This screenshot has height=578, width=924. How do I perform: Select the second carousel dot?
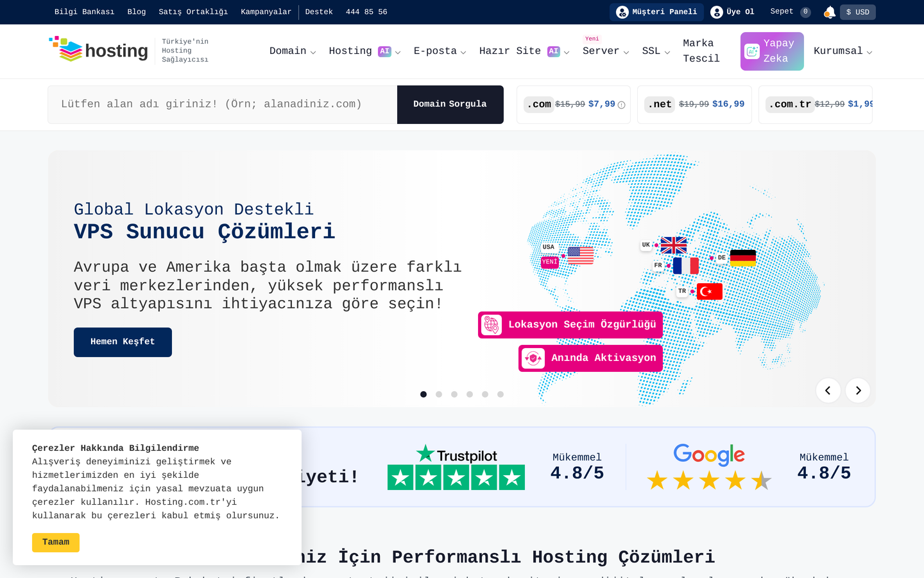click(x=439, y=394)
